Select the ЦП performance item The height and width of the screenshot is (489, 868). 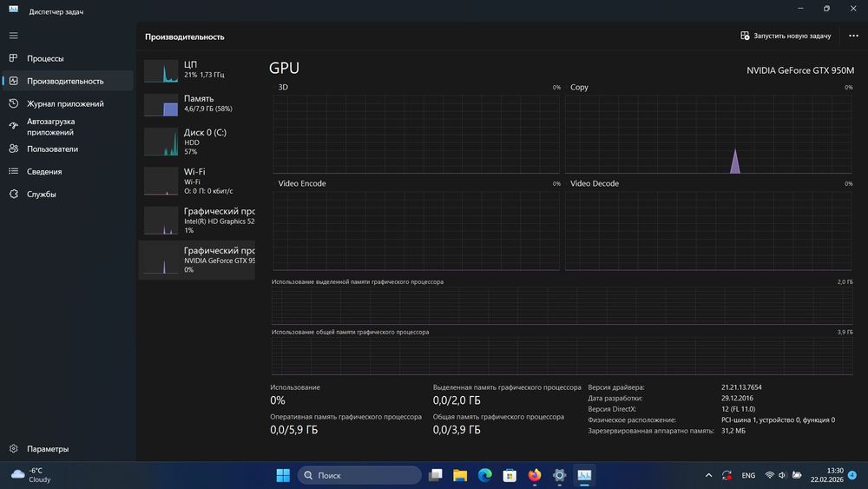[x=197, y=70]
